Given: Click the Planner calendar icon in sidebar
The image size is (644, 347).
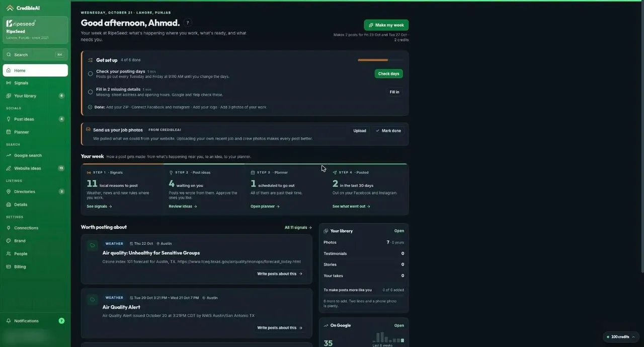Looking at the screenshot, I should point(9,132).
